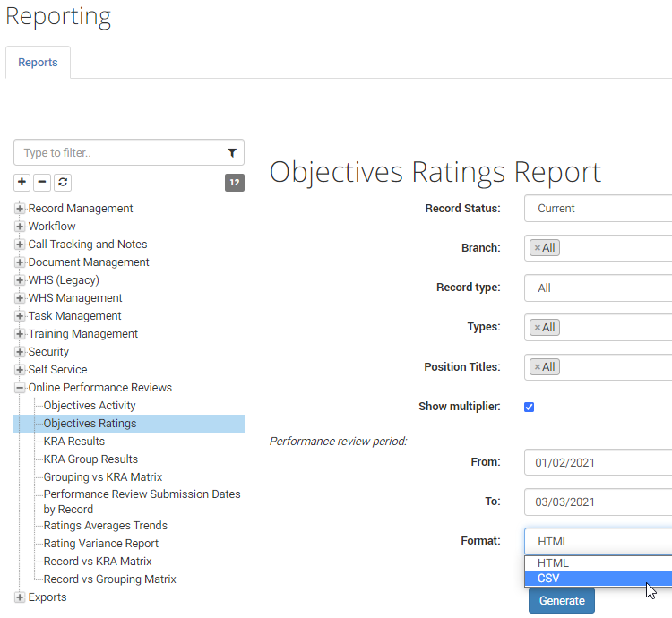The width and height of the screenshot is (672, 618).
Task: Select the WHS (Legacy) label
Action: click(x=64, y=280)
